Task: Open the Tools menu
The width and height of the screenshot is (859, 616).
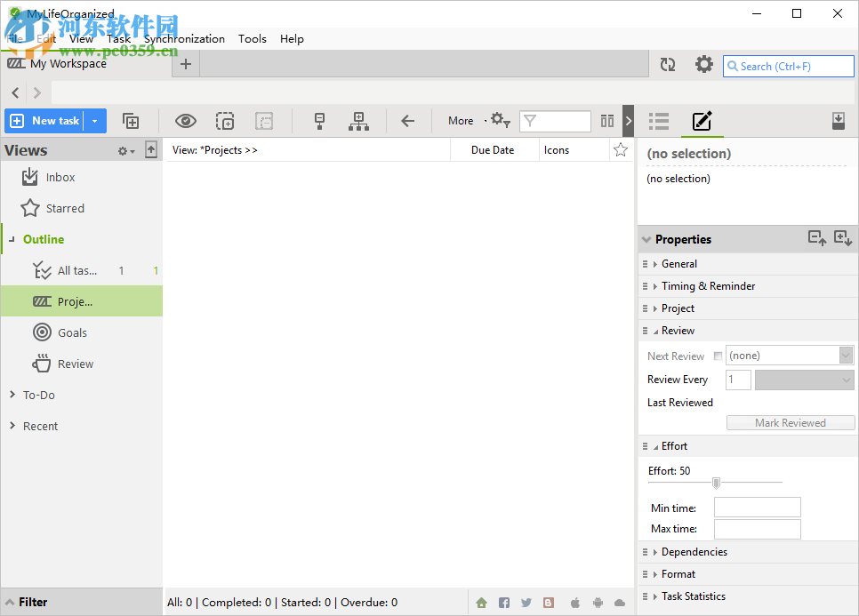Action: coord(252,38)
